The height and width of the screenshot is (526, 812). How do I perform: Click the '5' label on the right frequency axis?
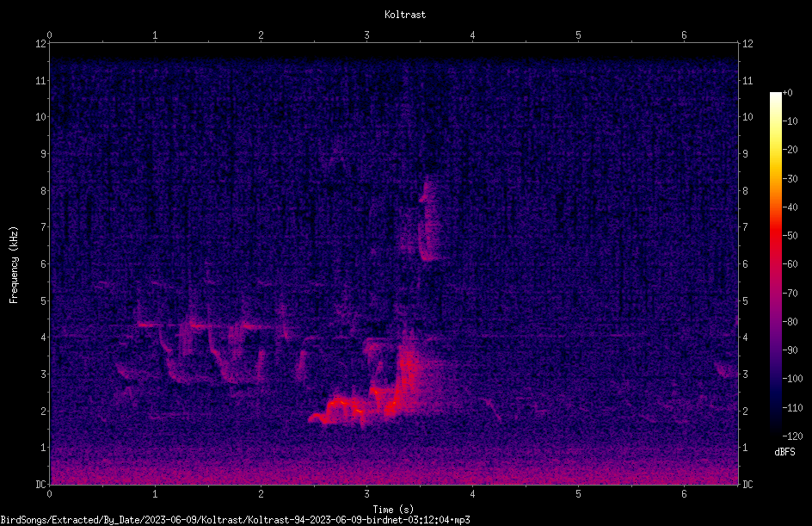point(745,301)
